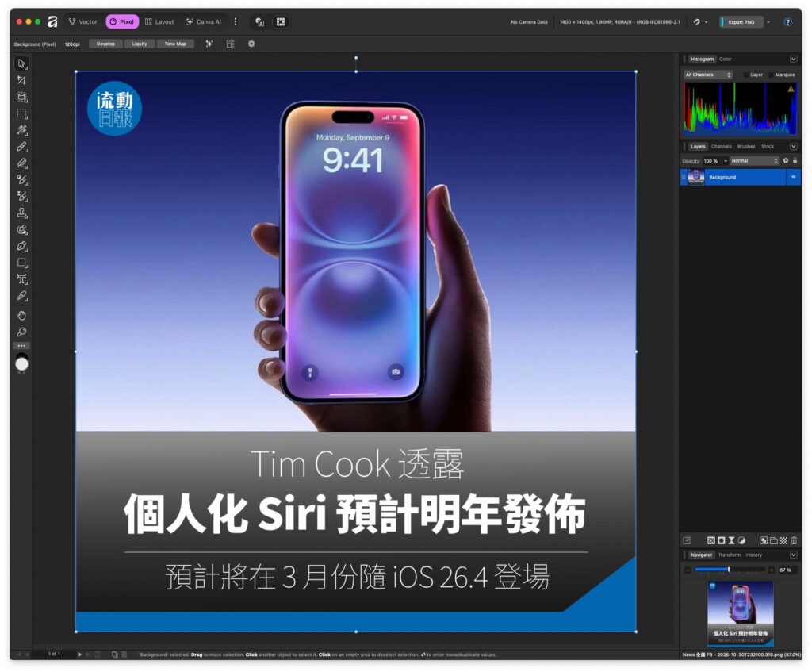The width and height of the screenshot is (812, 672).
Task: Delete the selected layer via the trash icon
Action: point(794,540)
